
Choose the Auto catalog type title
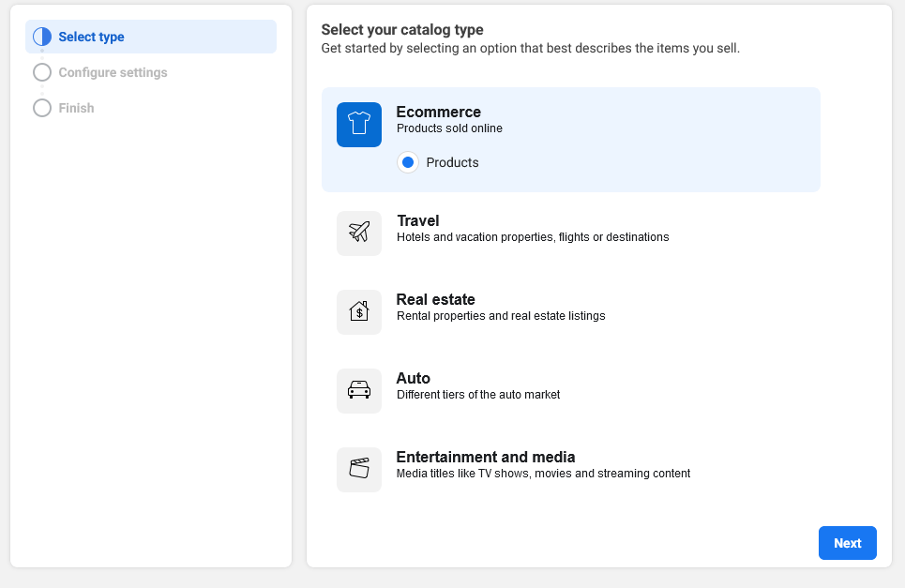[414, 379]
